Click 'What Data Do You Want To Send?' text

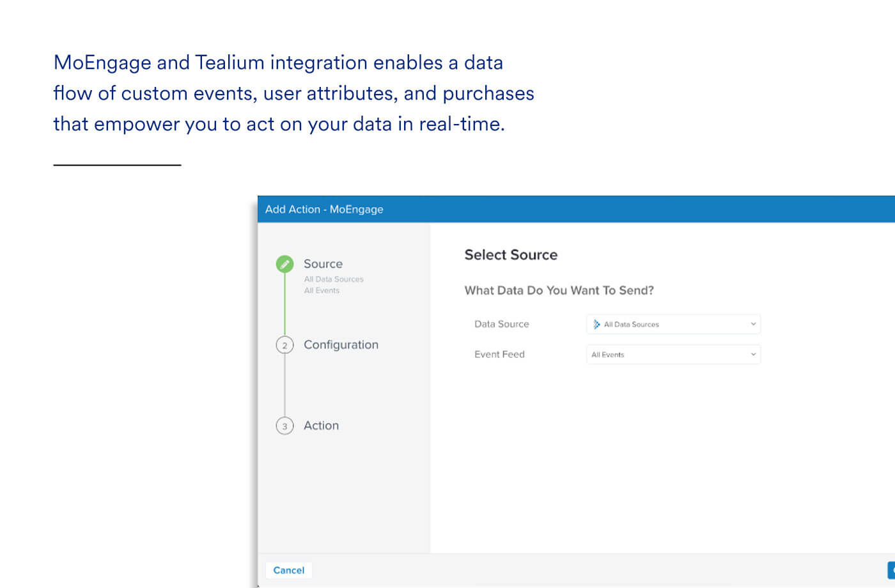click(x=559, y=290)
